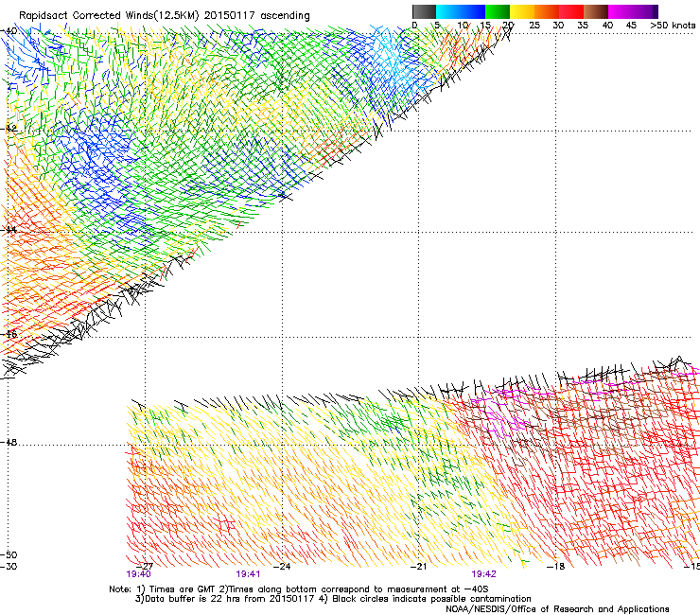Click the legend tick label '30'
The width and height of the screenshot is (700, 615).
[x=558, y=26]
